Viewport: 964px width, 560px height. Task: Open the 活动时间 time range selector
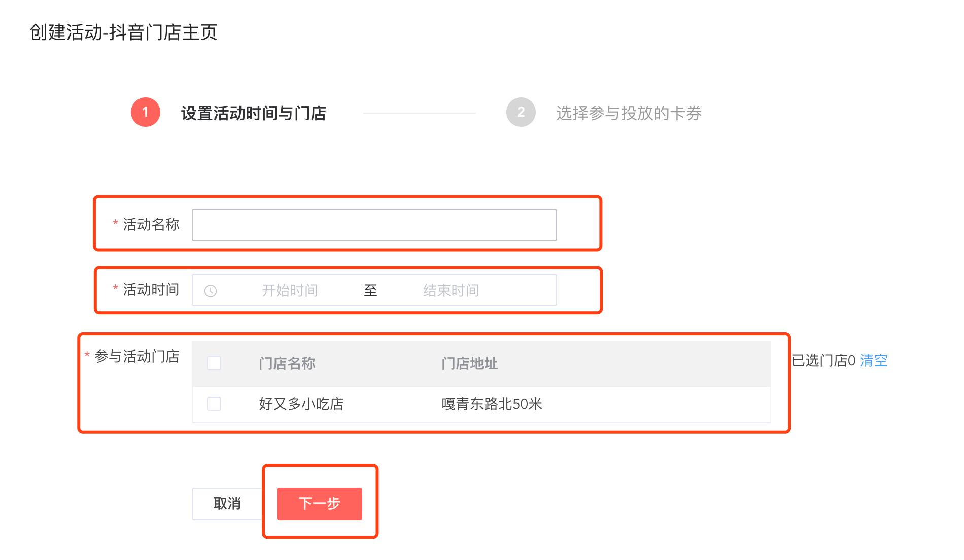(x=374, y=290)
